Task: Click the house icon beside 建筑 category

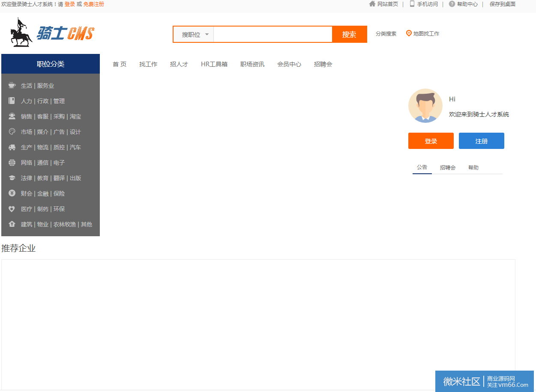Action: click(12, 224)
